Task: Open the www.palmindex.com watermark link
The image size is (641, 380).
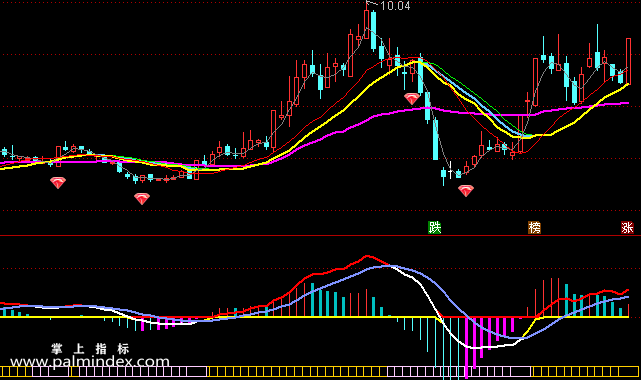Action: (x=90, y=362)
